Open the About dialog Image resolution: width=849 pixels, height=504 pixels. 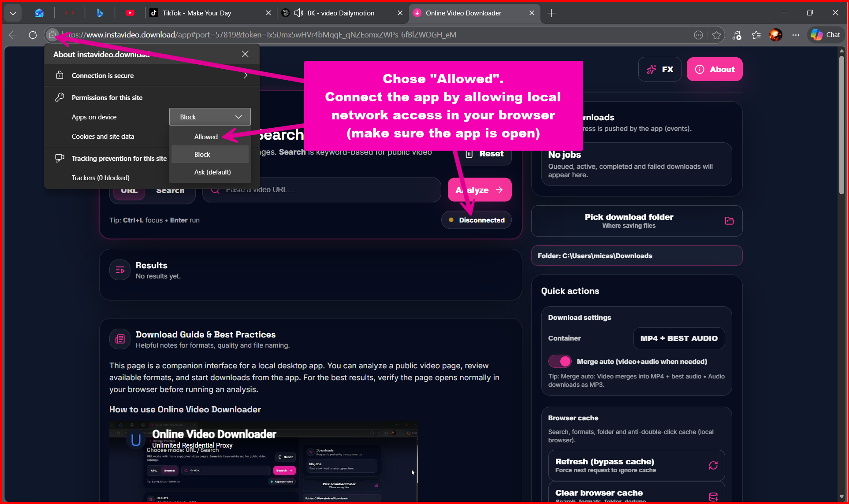click(714, 69)
